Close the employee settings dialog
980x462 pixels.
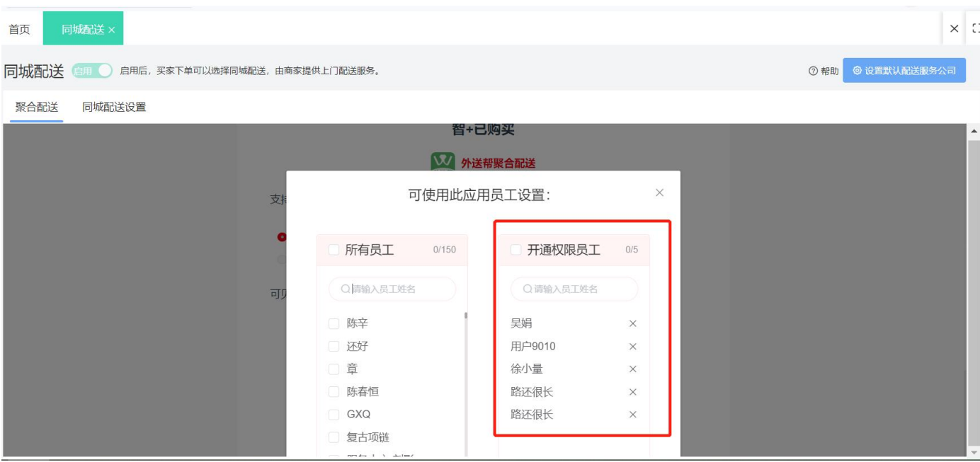coord(659,192)
